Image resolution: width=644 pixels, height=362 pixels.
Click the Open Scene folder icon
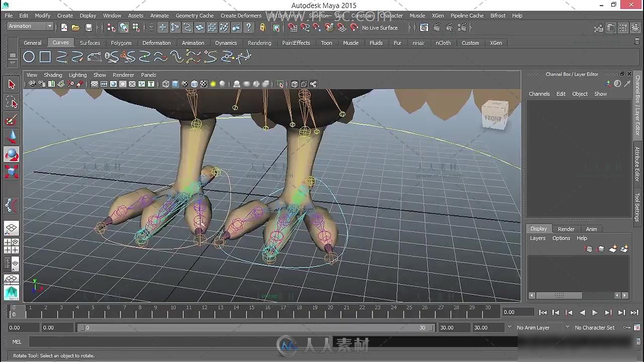(75, 28)
